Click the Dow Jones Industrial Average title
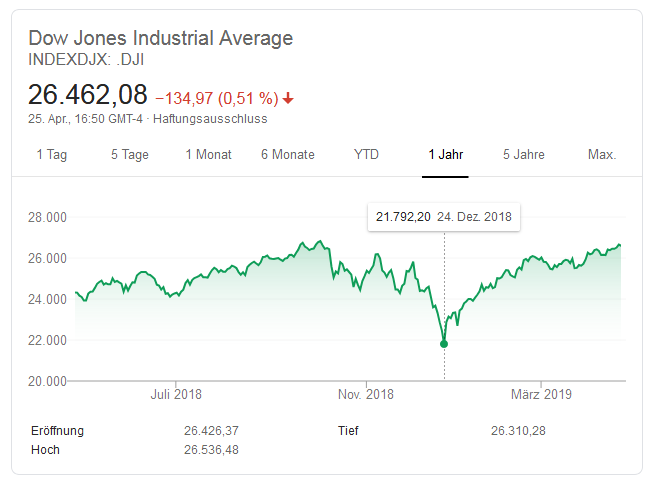The width and height of the screenshot is (655, 487). pyautogui.click(x=161, y=39)
